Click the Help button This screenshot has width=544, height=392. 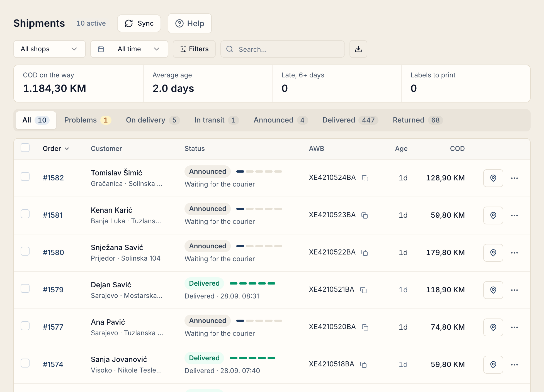tap(190, 23)
